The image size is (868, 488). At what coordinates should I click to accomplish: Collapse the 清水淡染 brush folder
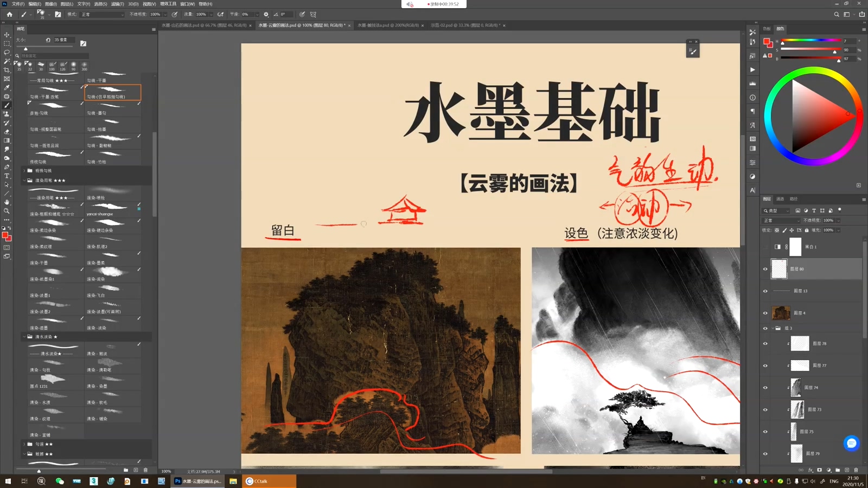click(x=24, y=337)
